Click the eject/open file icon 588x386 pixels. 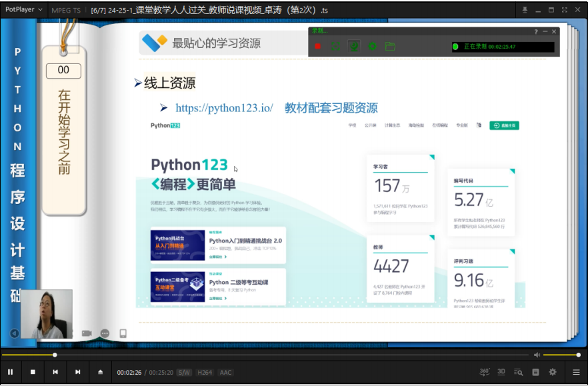[x=101, y=372]
